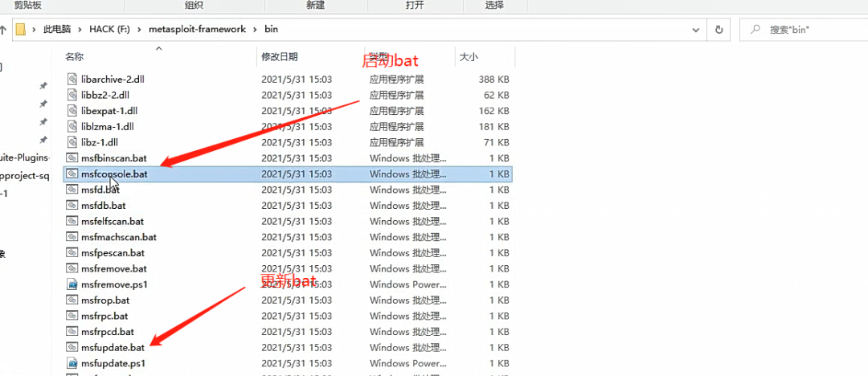
Task: Click the search magnifier icon
Action: [755, 30]
